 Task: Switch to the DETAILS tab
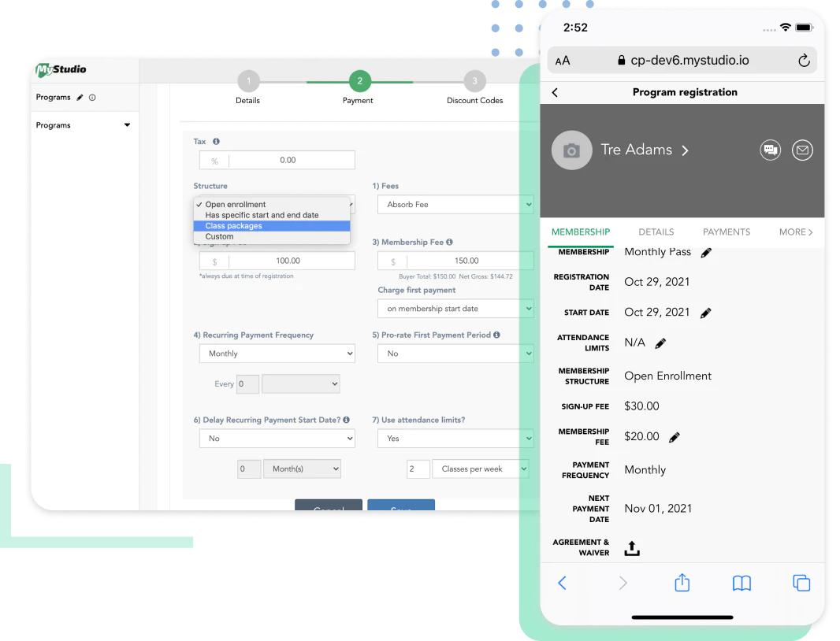tap(656, 232)
